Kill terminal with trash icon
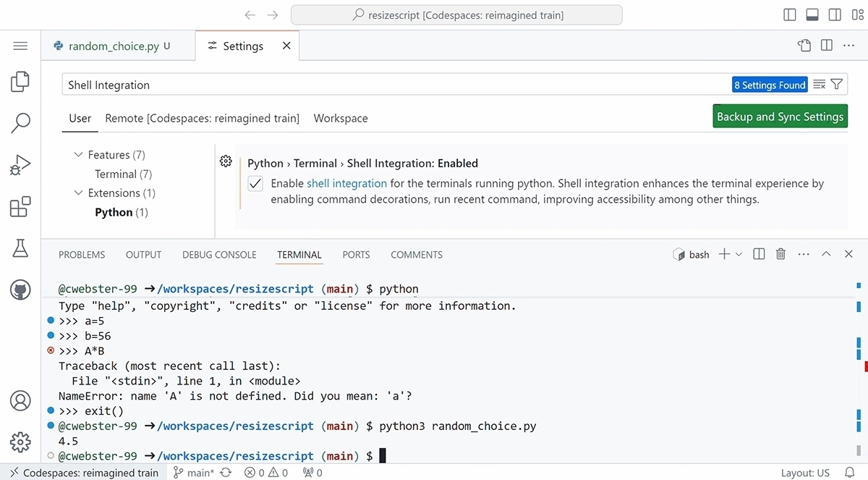The width and height of the screenshot is (868, 480). pyautogui.click(x=780, y=254)
